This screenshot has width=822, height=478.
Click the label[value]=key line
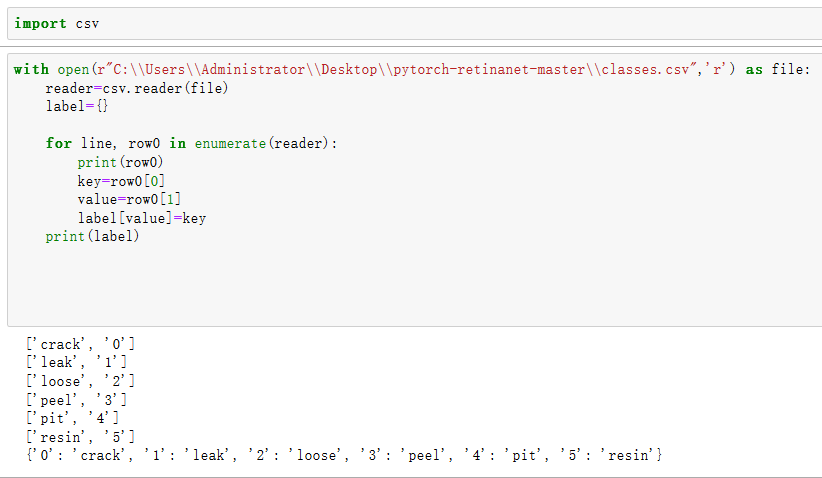point(141,218)
